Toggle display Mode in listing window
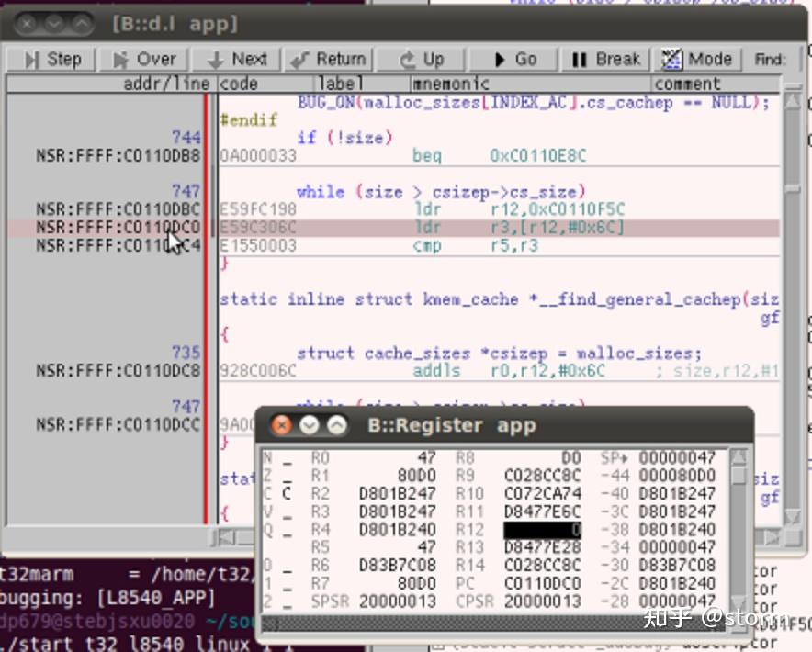 click(x=697, y=59)
